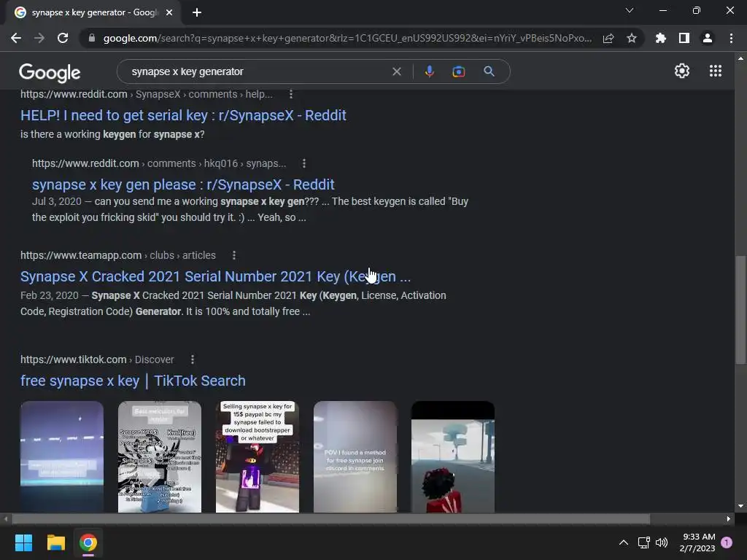Start a search by voice

(x=429, y=71)
